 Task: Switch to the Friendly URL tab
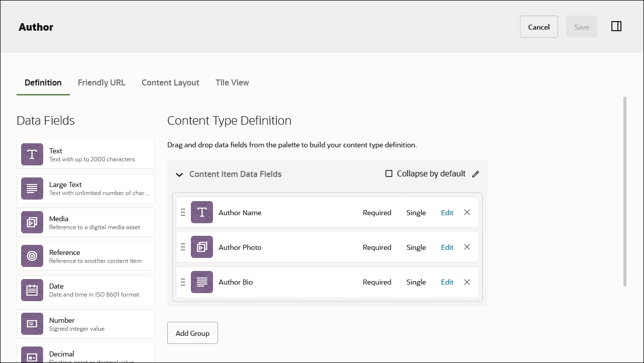101,82
